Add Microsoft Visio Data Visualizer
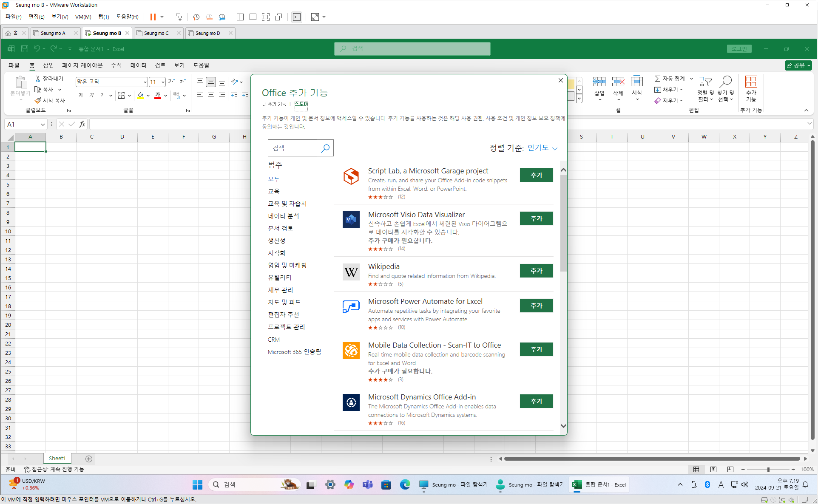This screenshot has height=504, width=818. pyautogui.click(x=536, y=218)
